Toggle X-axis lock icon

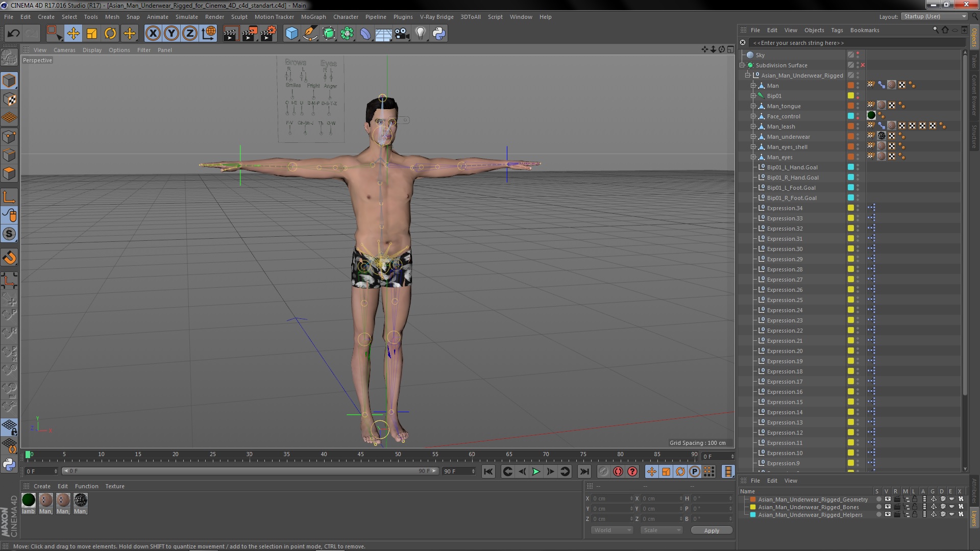tap(153, 34)
